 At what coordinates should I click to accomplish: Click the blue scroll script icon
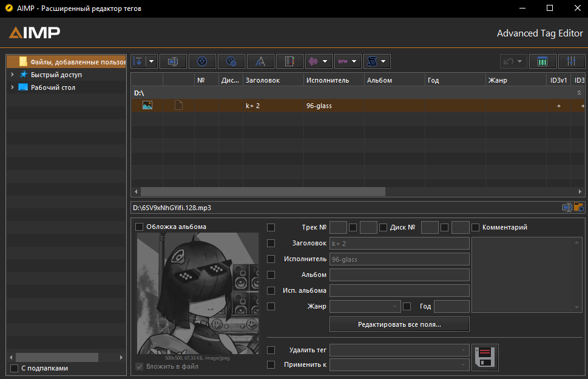[372, 61]
